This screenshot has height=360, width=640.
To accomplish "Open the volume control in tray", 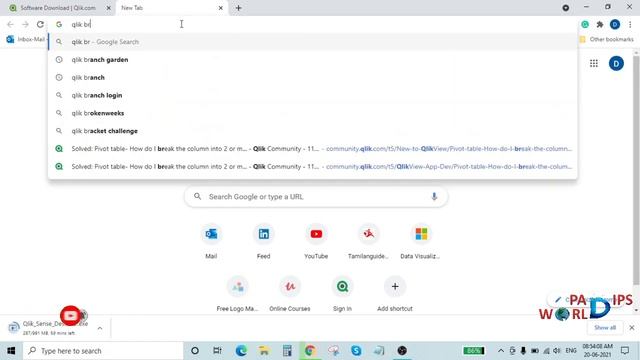I will pos(557,351).
